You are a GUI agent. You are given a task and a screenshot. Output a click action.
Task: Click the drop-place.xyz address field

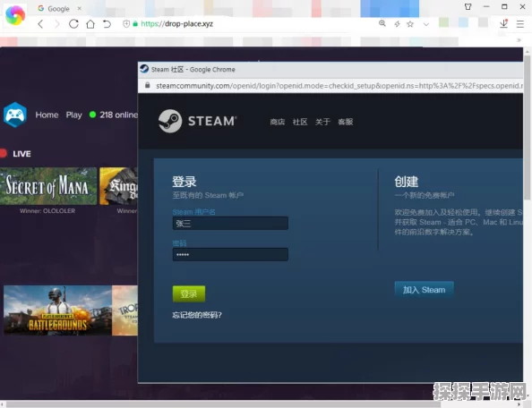pos(176,24)
